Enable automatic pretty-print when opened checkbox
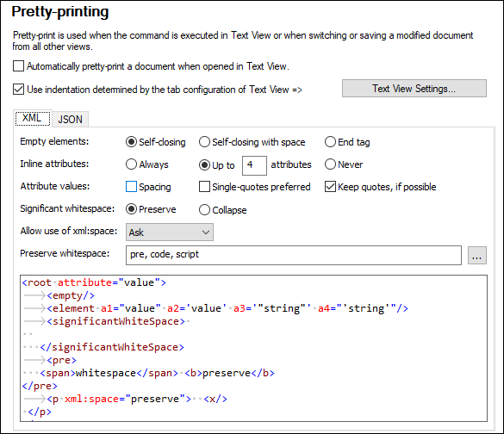Viewport: 504px width, 434px height. tap(19, 66)
